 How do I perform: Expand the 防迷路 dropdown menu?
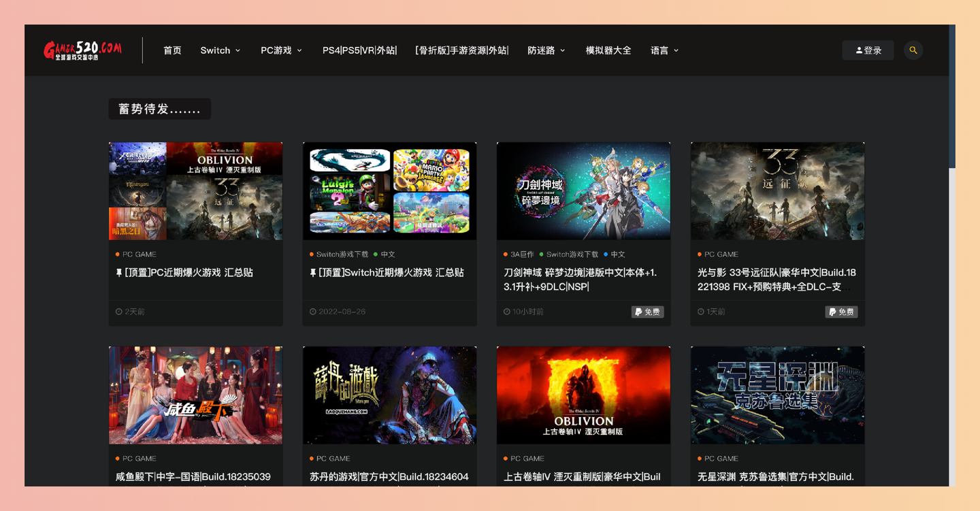coord(546,50)
